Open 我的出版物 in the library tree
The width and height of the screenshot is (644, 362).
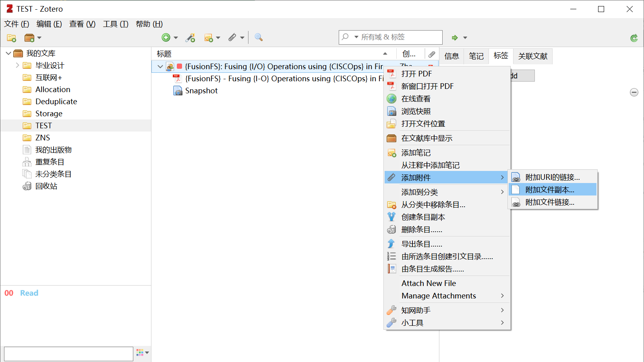click(53, 150)
